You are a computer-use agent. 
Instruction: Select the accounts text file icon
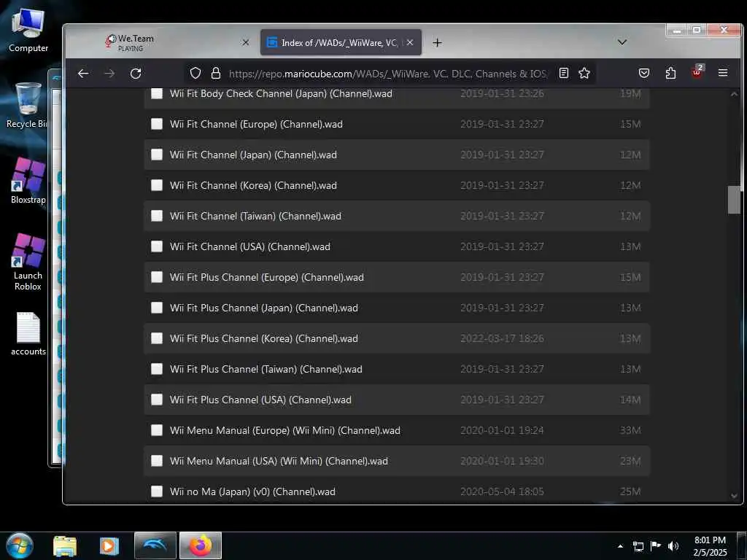pyautogui.click(x=28, y=334)
